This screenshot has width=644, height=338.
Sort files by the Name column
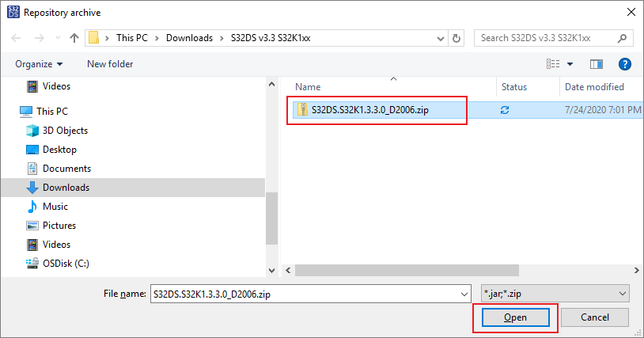[x=308, y=87]
